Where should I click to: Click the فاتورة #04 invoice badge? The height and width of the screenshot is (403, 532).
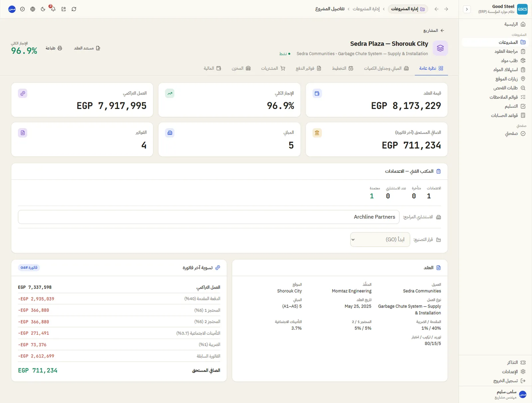[29, 268]
